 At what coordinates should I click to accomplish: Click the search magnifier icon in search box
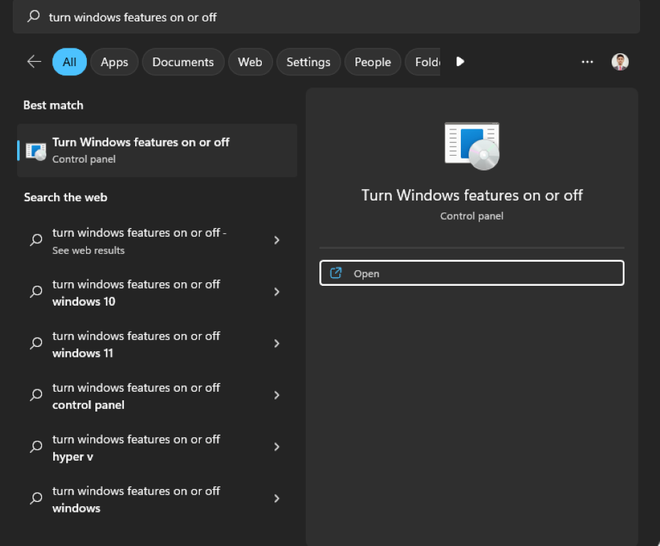pos(34,17)
